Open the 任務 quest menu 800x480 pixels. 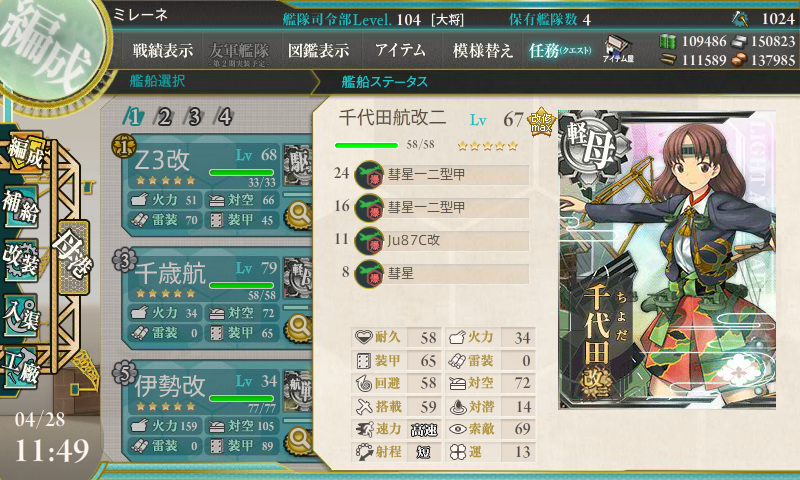coord(560,50)
